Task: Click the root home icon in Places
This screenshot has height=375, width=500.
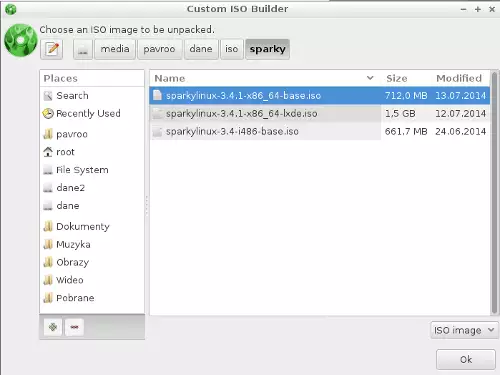Action: 48,152
